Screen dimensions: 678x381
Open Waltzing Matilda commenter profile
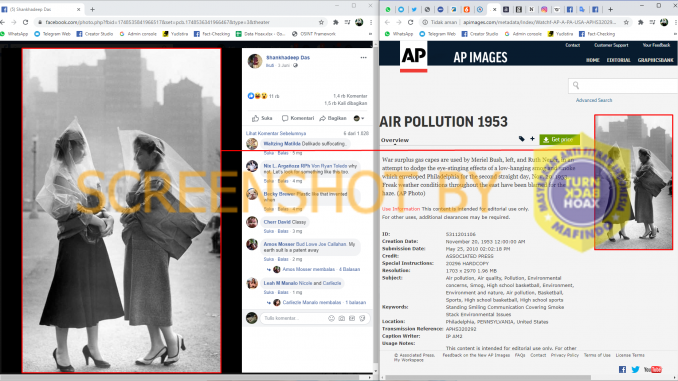pyautogui.click(x=282, y=144)
